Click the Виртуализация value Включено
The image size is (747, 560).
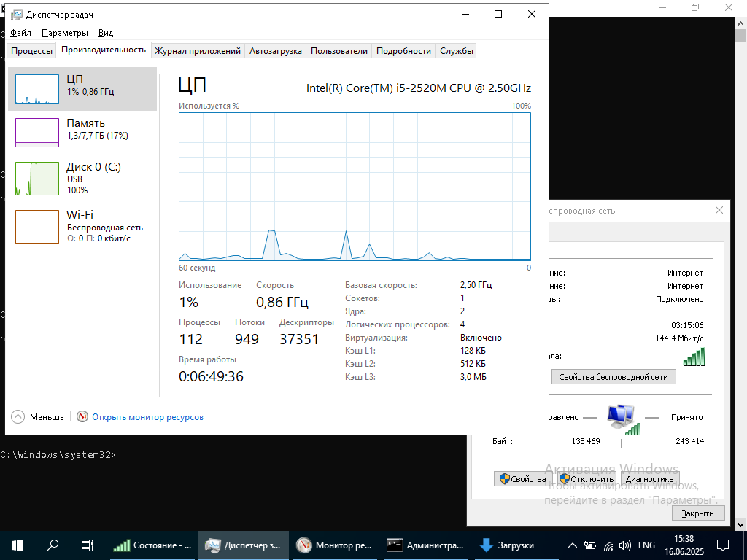point(481,338)
